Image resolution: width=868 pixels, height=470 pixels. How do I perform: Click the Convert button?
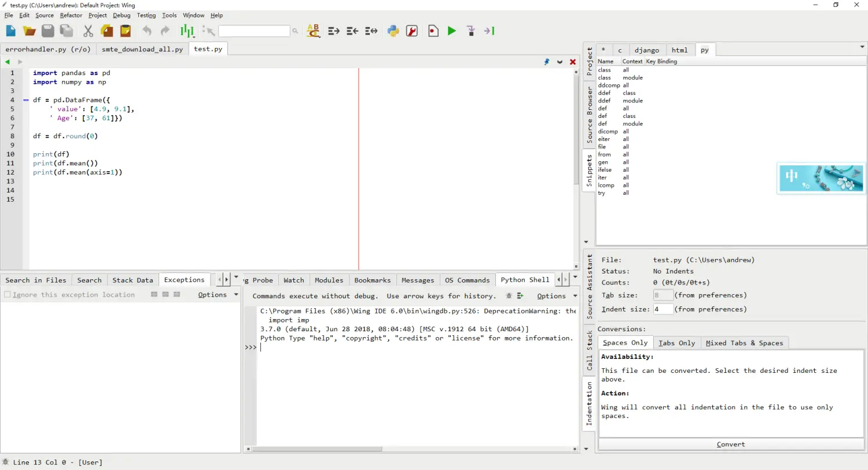(731, 445)
